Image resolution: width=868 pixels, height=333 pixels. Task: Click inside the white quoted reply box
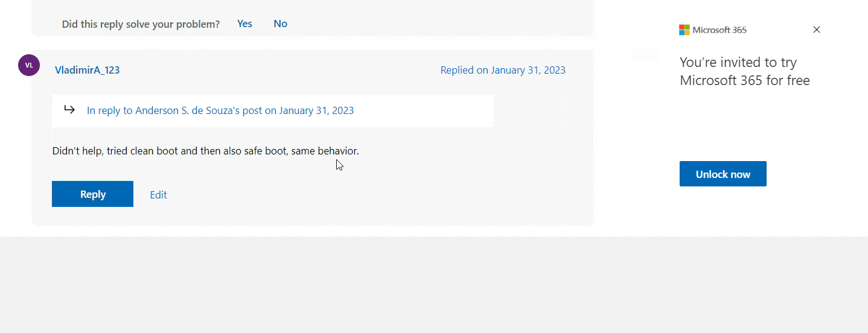point(423,110)
